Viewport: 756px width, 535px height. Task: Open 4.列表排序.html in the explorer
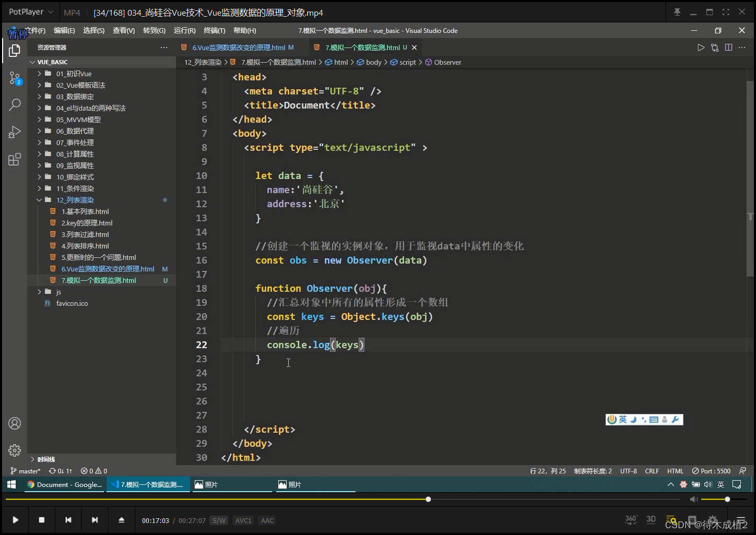[x=85, y=246]
